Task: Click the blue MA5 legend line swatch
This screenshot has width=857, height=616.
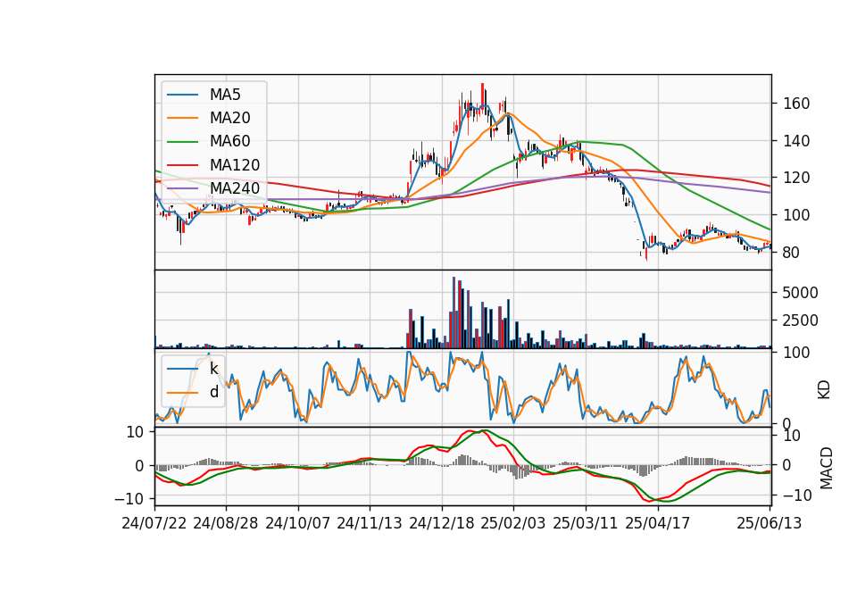Action: pyautogui.click(x=182, y=95)
